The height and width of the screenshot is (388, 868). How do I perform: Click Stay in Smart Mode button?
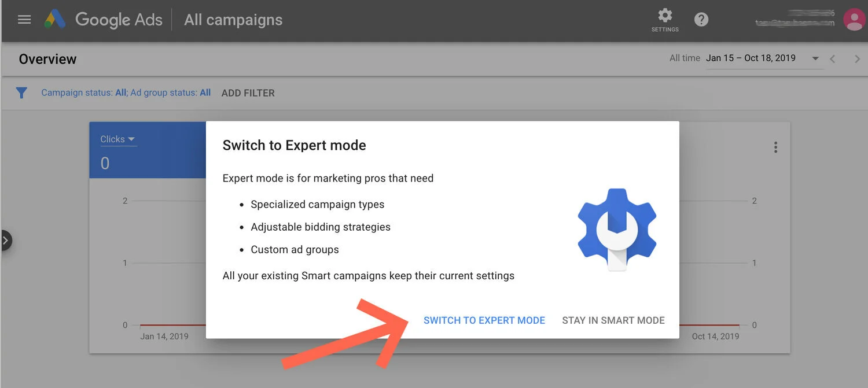(x=613, y=320)
